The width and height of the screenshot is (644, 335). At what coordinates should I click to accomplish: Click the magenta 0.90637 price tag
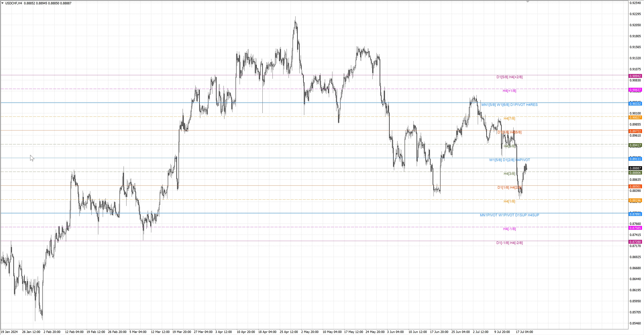[x=635, y=90]
